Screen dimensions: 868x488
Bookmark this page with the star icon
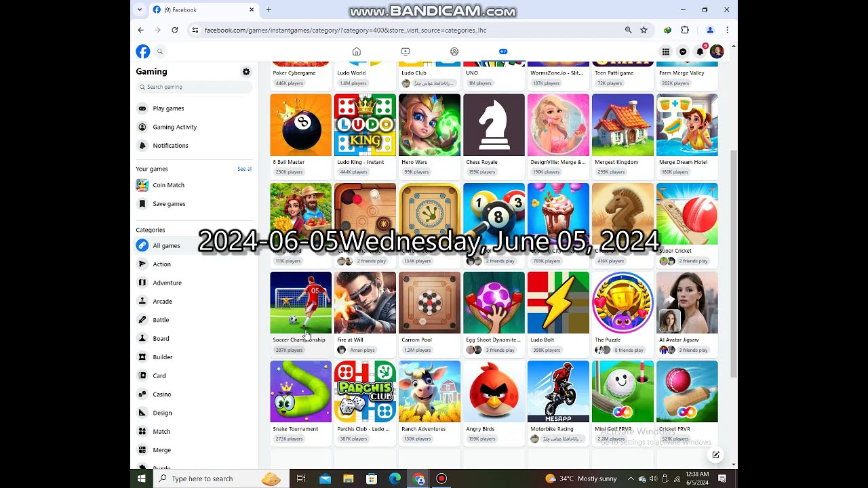pyautogui.click(x=644, y=30)
